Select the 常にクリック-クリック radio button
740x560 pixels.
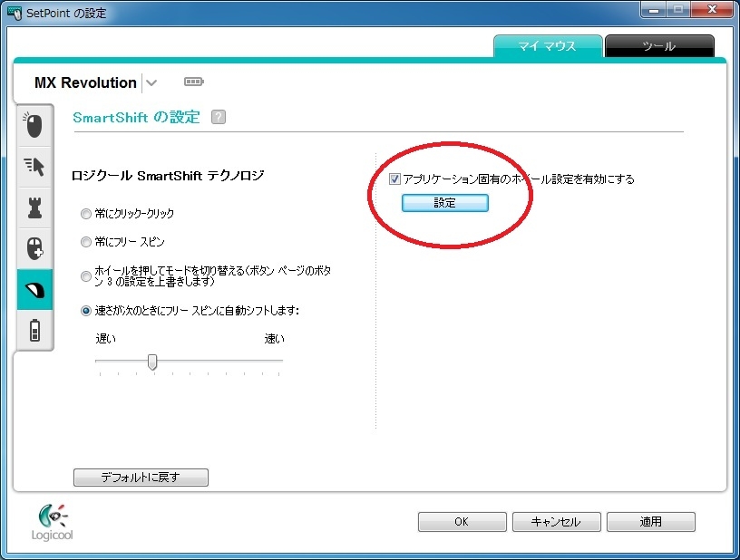(x=86, y=214)
